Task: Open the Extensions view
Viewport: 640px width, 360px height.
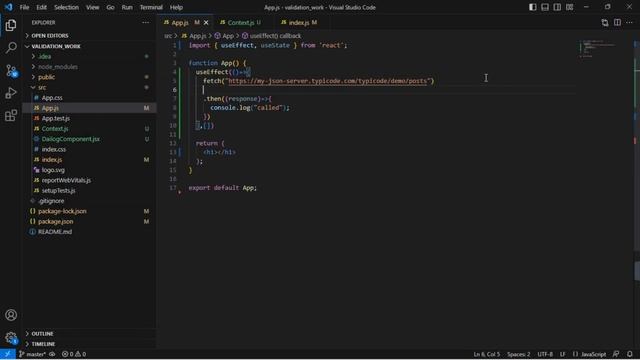Action: point(11,116)
